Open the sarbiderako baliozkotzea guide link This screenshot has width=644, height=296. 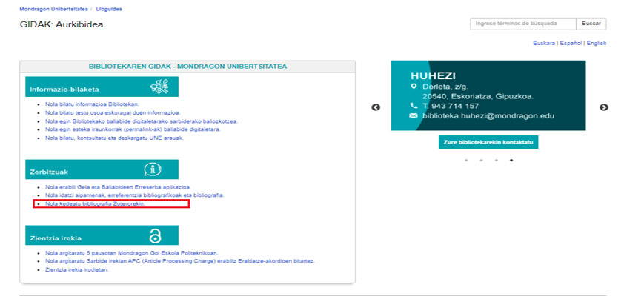(x=142, y=121)
